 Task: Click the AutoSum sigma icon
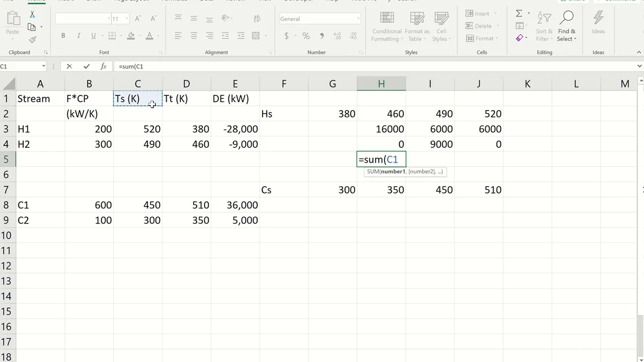(519, 14)
